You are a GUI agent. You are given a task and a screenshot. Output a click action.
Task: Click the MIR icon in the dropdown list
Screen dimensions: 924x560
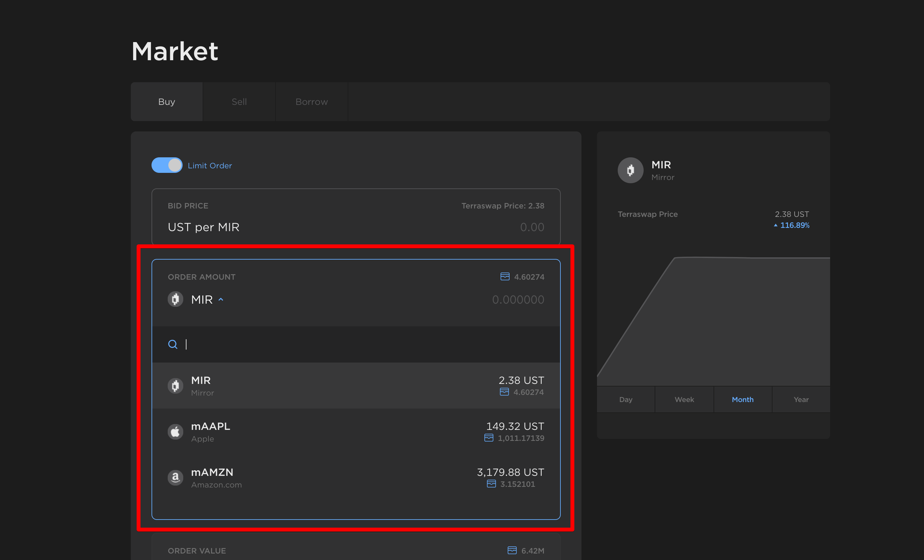[x=175, y=386]
